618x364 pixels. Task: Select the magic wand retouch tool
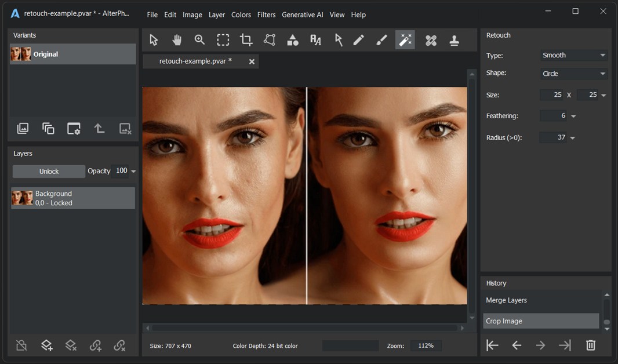(x=405, y=39)
